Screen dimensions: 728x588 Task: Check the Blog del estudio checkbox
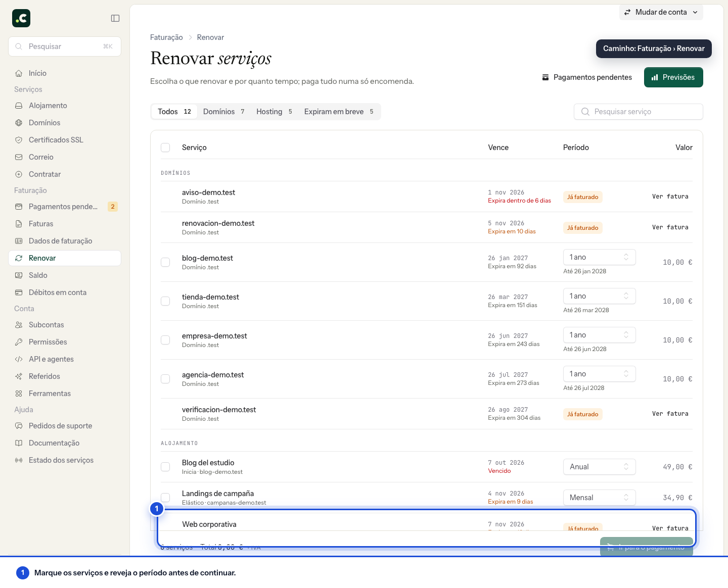point(165,467)
